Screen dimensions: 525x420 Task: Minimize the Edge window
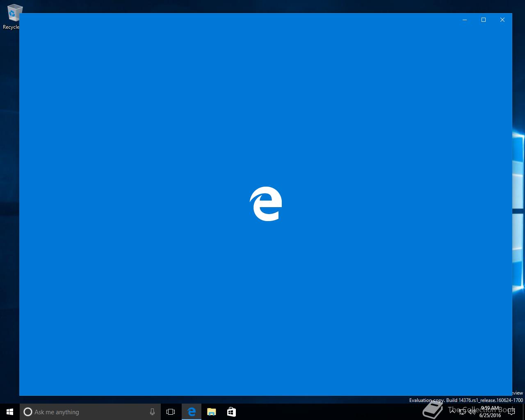[465, 20]
